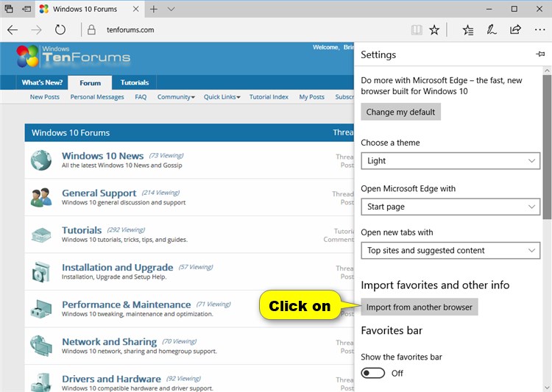Click Import from another browser button
This screenshot has width=552, height=392.
tap(420, 307)
